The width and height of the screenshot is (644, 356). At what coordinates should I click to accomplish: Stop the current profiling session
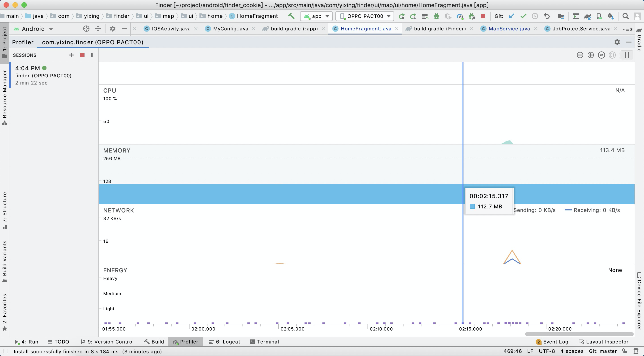coord(82,55)
